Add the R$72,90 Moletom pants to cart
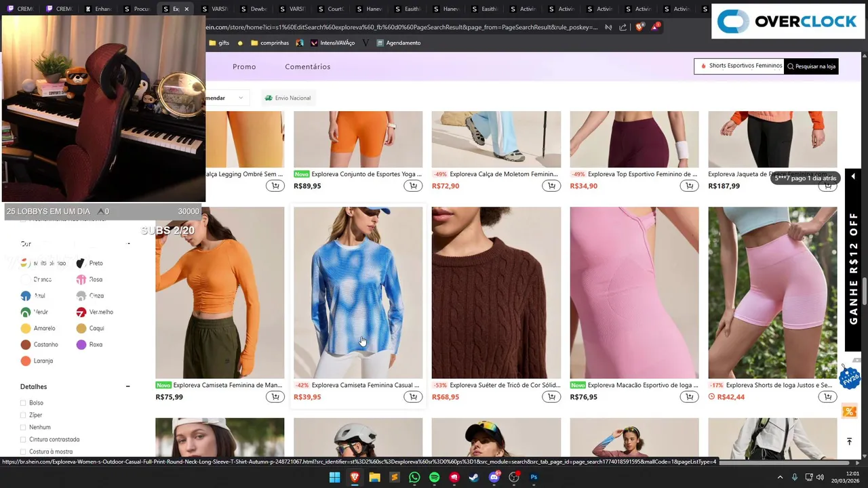This screenshot has width=868, height=488. 551,186
